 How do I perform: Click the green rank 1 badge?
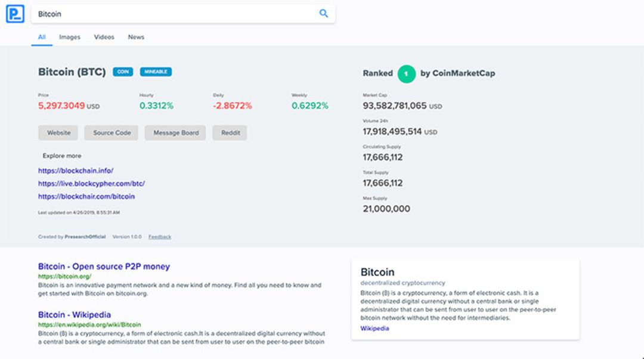click(x=406, y=74)
